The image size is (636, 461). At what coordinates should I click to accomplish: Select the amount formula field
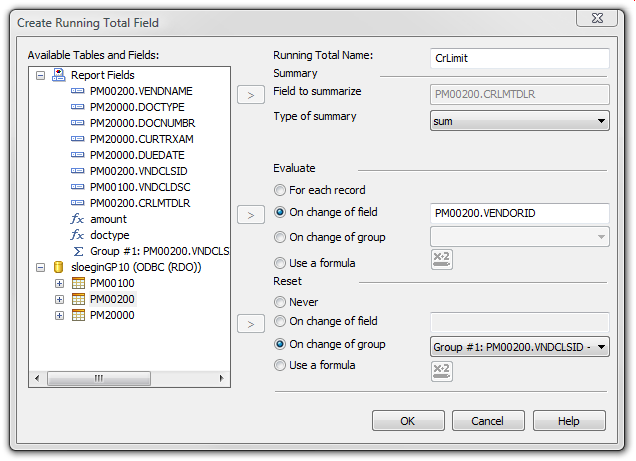108,219
